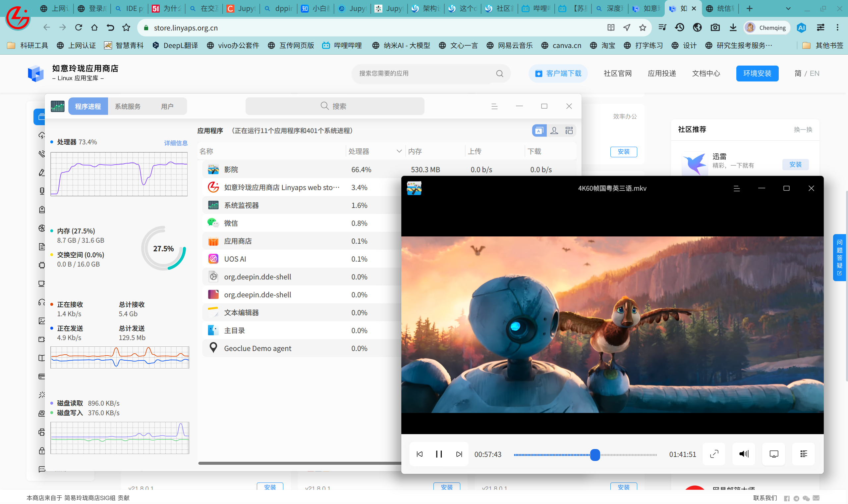This screenshot has height=504, width=848.
Task: Click the store search magnifier icon
Action: [x=500, y=74]
